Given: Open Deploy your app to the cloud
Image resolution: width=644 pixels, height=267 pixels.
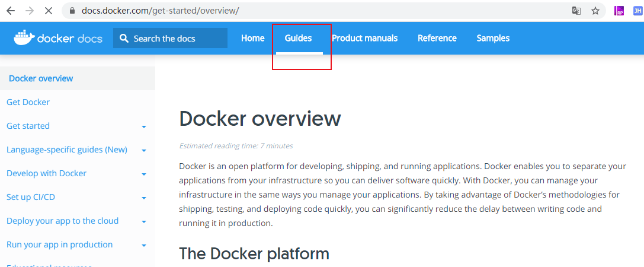Looking at the screenshot, I should coord(62,221).
